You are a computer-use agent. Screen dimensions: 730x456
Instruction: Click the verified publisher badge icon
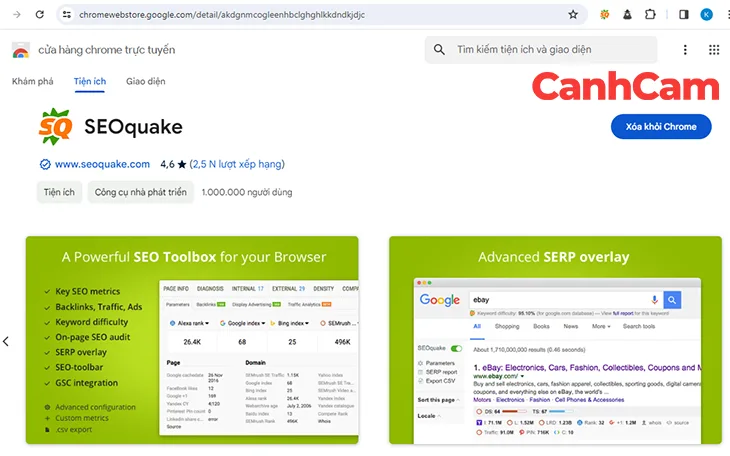[x=45, y=164]
